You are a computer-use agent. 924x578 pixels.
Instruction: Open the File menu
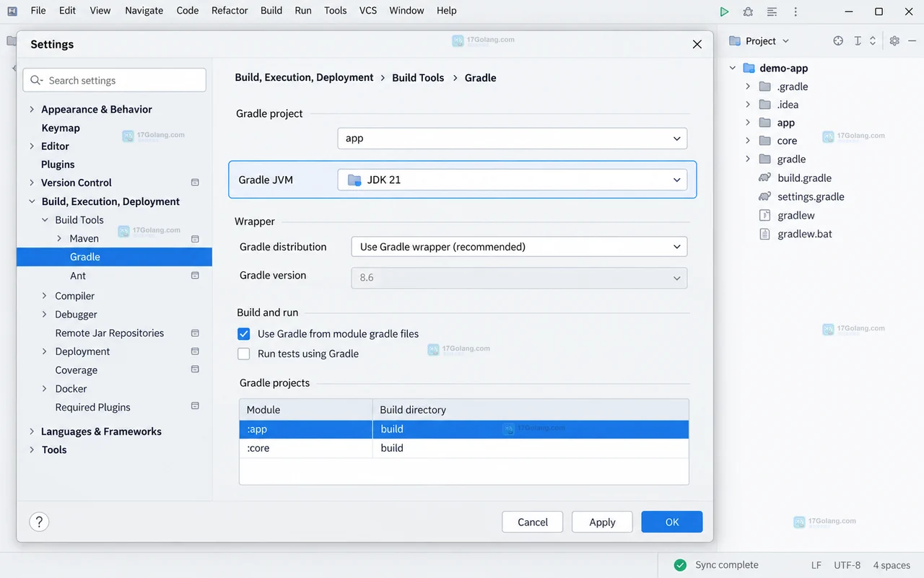tap(38, 11)
